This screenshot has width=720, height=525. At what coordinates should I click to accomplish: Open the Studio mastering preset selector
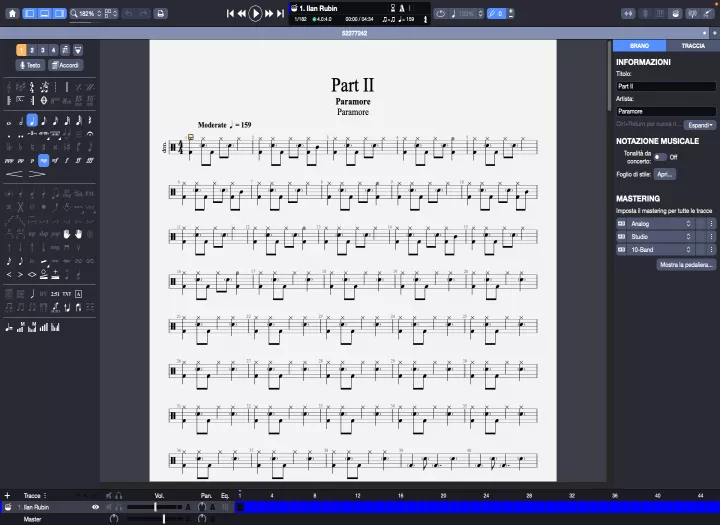(661, 237)
